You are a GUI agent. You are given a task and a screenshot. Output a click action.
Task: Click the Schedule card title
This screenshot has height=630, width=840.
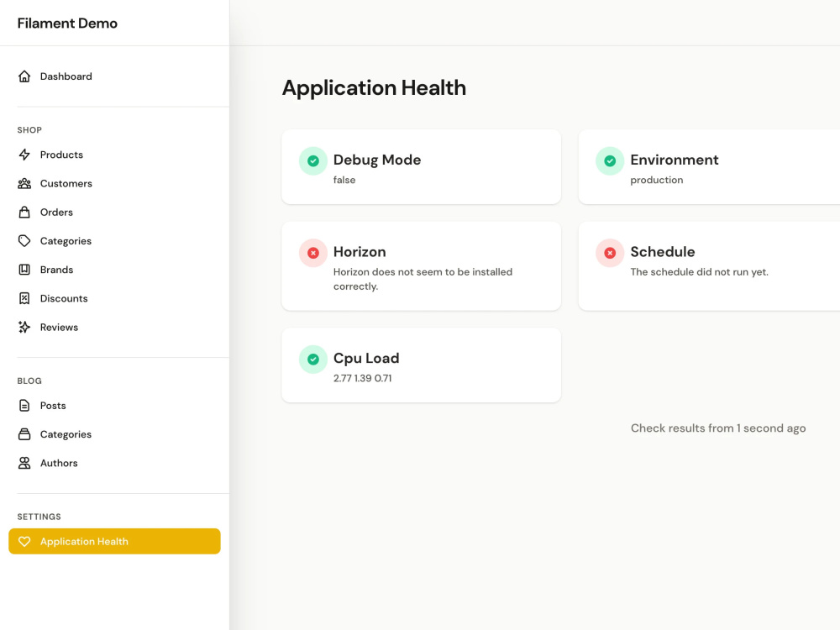click(x=663, y=252)
